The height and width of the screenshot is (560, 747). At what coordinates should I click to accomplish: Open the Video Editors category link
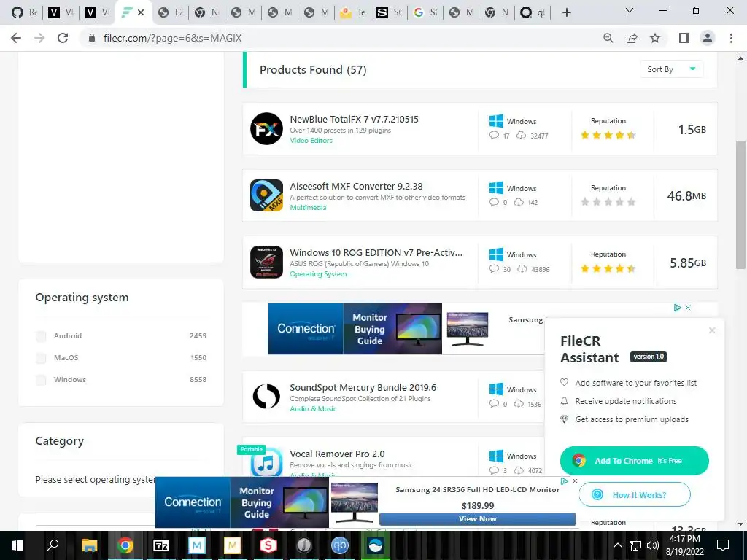click(x=311, y=141)
